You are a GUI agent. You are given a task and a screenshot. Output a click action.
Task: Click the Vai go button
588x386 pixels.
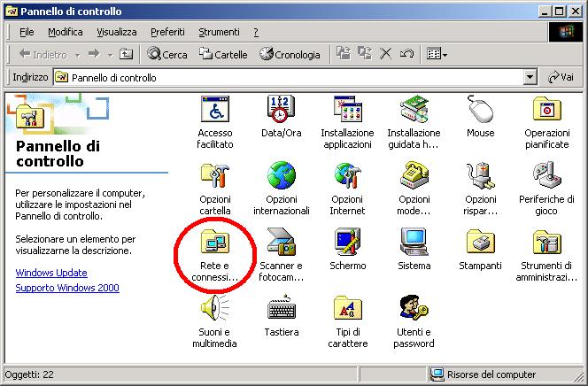point(561,78)
